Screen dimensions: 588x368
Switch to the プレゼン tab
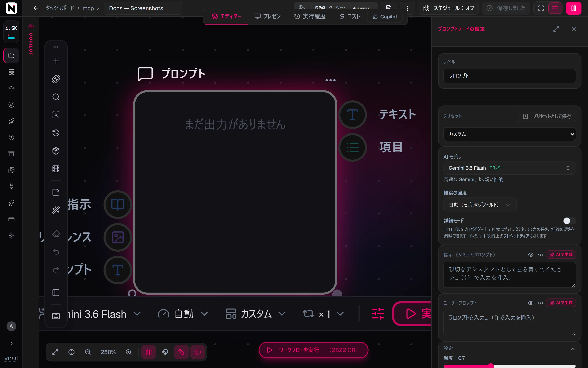(x=267, y=16)
